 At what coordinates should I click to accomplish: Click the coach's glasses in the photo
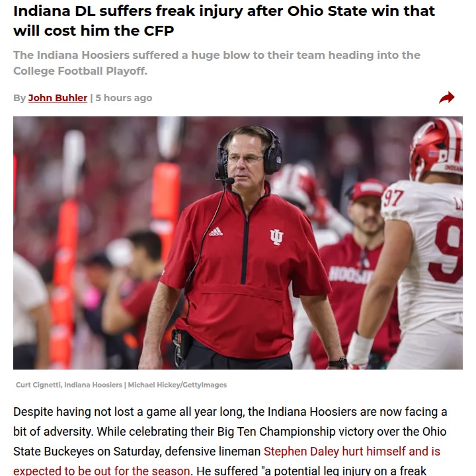pos(245,159)
